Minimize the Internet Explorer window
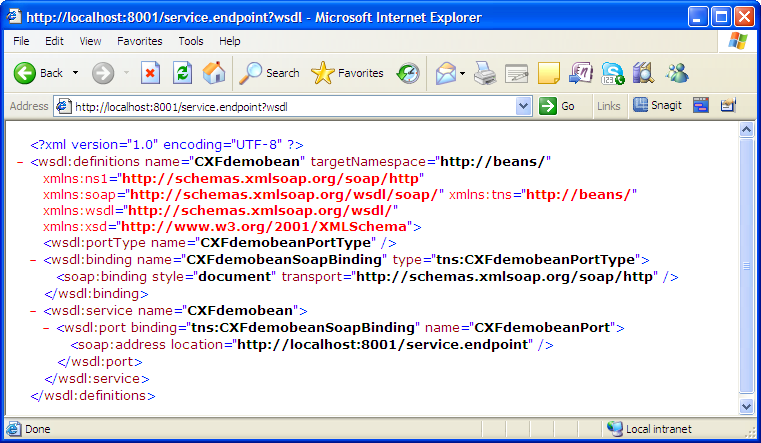This screenshot has height=443, width=761. tap(698, 17)
